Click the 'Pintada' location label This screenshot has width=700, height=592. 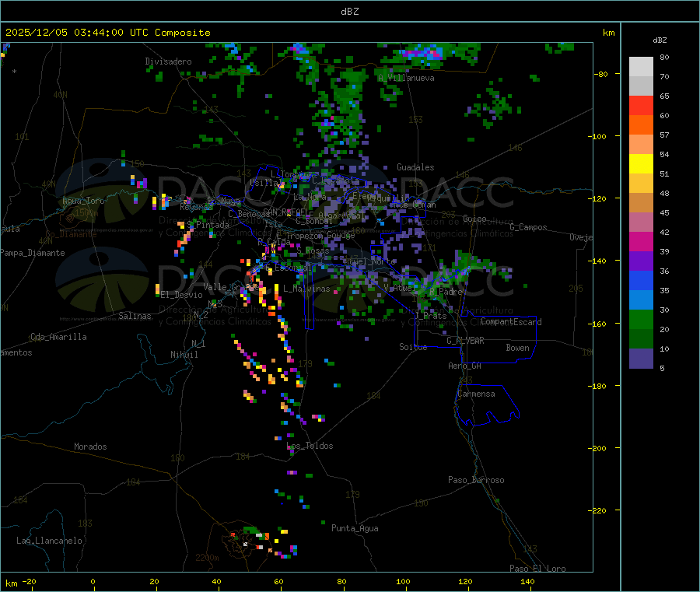point(212,225)
